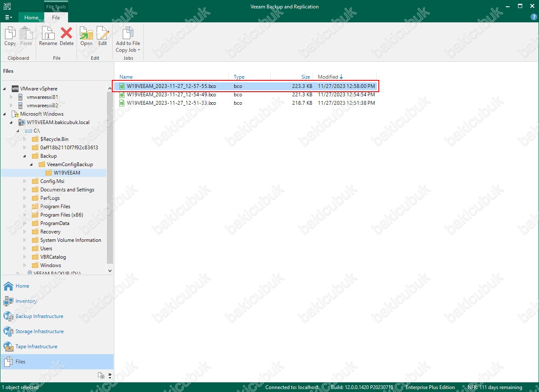Expand the vmwareesxi81 host node

(x=11, y=97)
